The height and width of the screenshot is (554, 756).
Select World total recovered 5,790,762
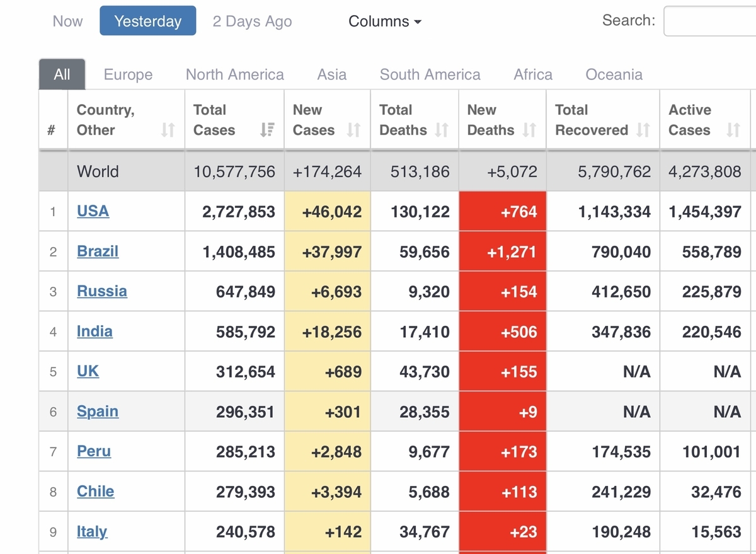[x=614, y=171]
